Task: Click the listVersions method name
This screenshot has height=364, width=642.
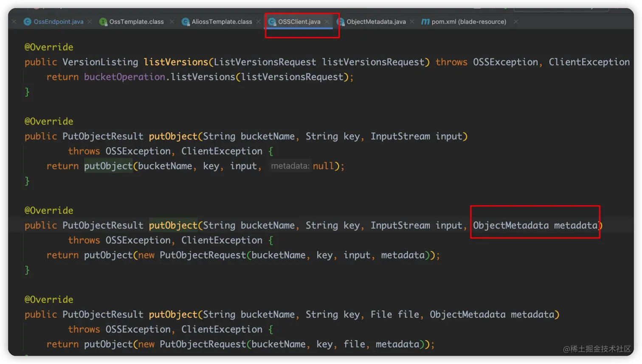Action: coord(176,62)
